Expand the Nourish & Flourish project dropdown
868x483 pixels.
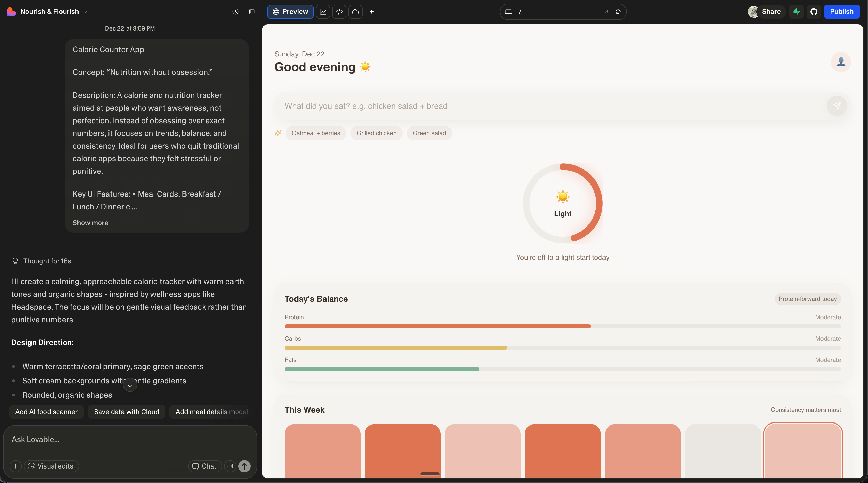(85, 12)
